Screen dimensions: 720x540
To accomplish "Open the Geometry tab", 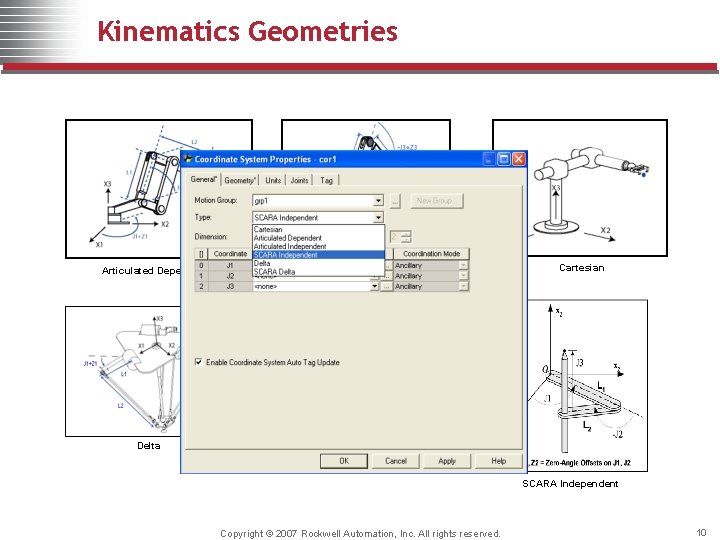I will (x=240, y=180).
